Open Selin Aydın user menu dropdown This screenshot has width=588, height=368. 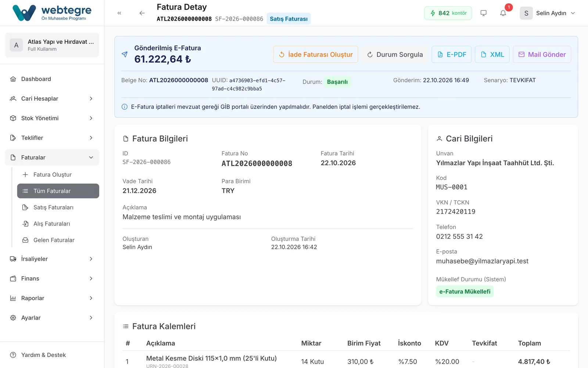tap(548, 13)
